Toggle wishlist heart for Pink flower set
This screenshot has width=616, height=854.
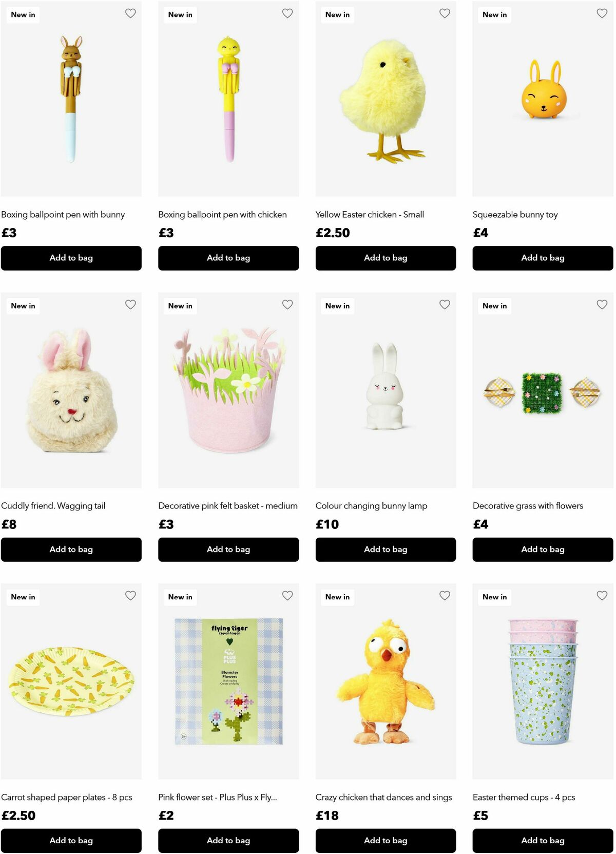coord(287,596)
